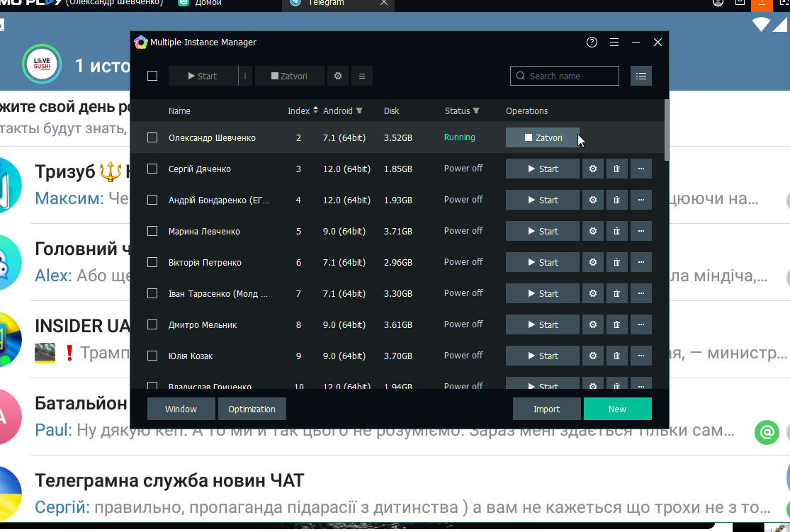Check the box for Андрій Бондаренко
Screen dimensions: 790x532
pos(152,200)
